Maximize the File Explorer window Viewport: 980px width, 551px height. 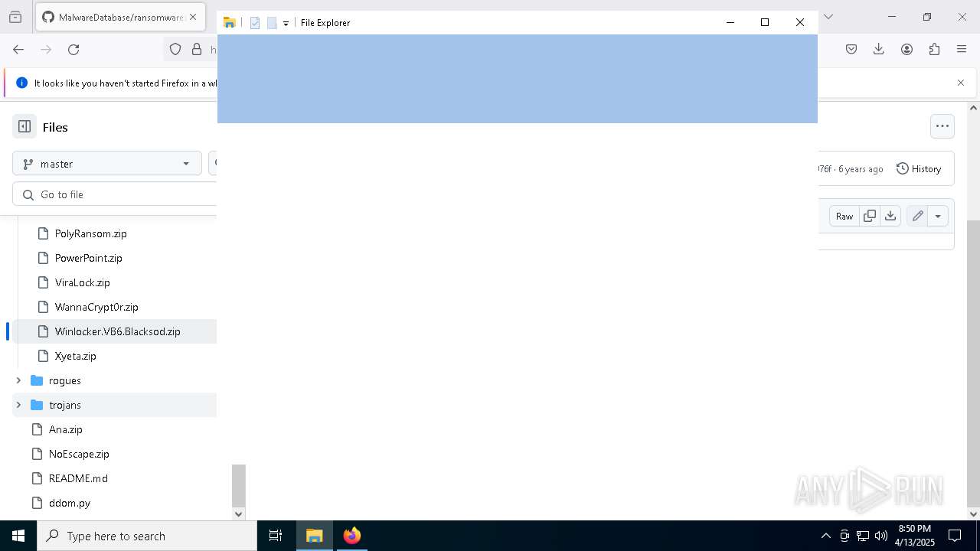765,22
